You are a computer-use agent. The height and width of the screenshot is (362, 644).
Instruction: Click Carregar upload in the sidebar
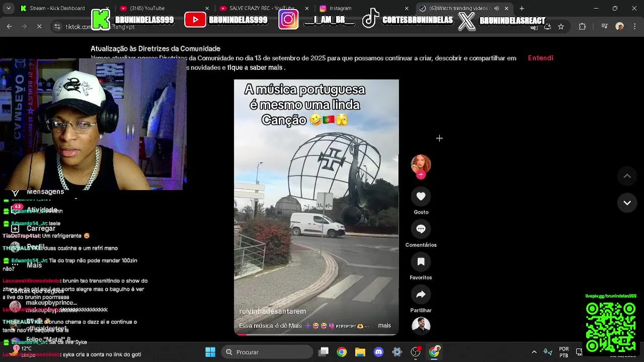33,228
